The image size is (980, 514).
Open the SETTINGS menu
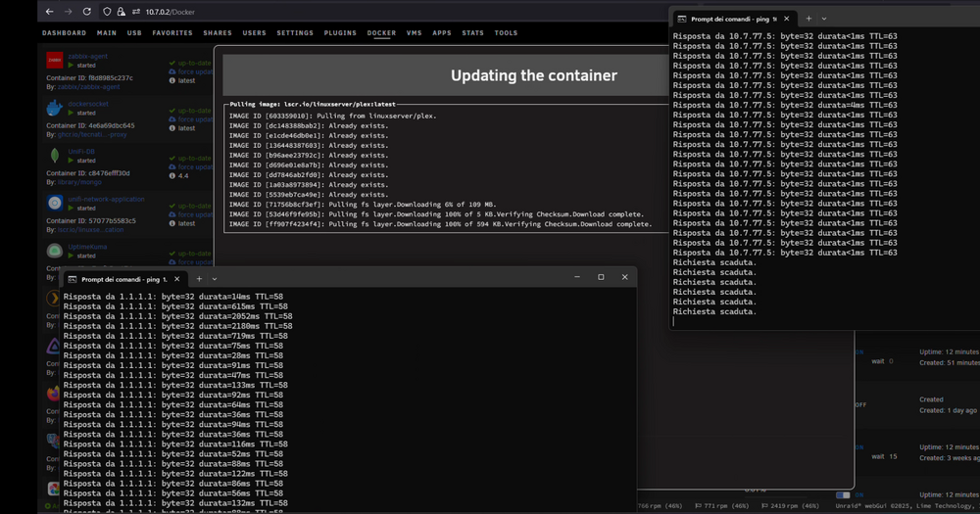[x=295, y=33]
